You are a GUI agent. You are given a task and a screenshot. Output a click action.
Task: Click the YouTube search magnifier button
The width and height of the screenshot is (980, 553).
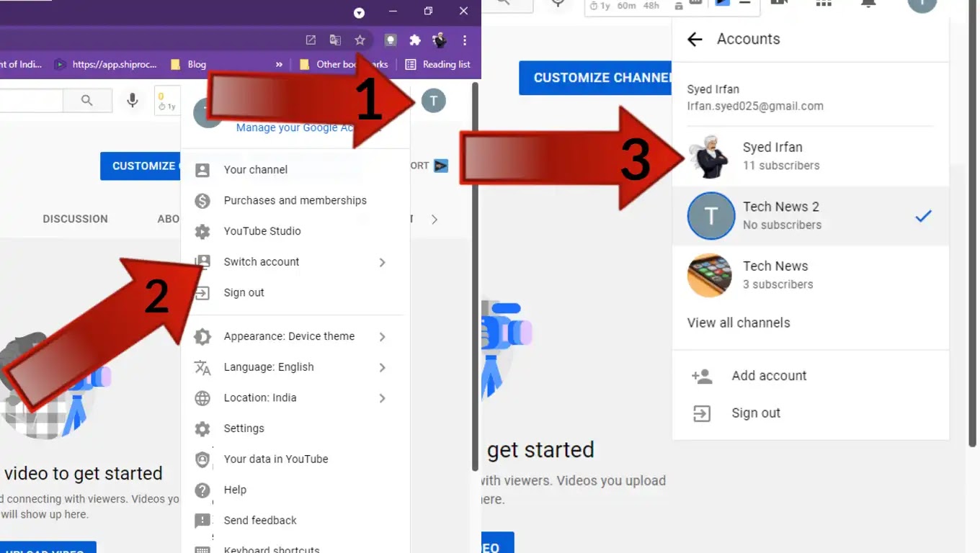tap(87, 101)
